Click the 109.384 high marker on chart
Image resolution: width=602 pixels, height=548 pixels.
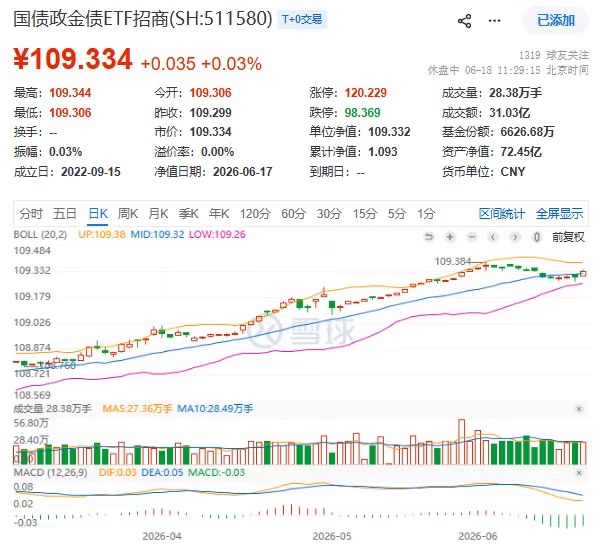(453, 262)
